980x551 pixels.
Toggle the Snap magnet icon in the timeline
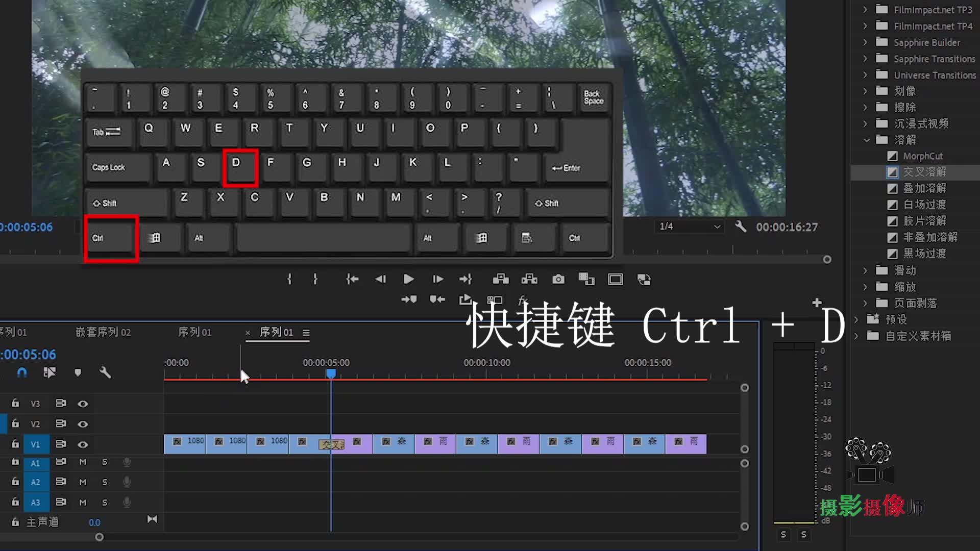coord(22,372)
